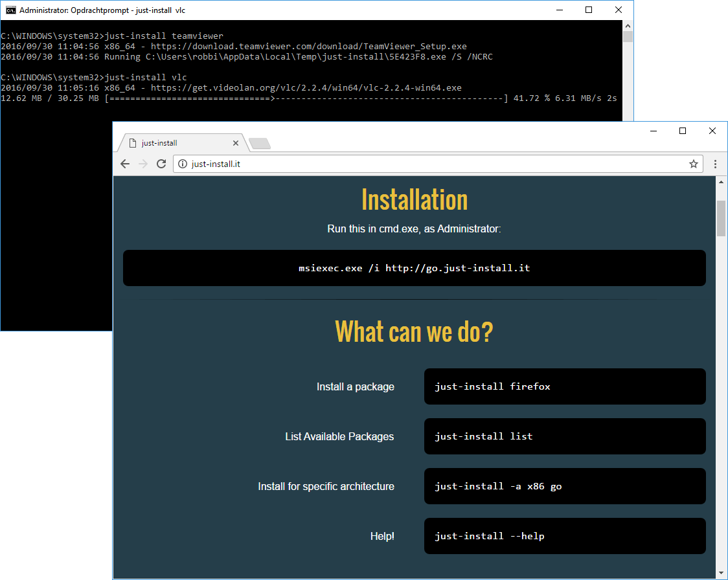Click the 'just-install firefox' command box
This screenshot has width=728, height=580.
tap(564, 386)
